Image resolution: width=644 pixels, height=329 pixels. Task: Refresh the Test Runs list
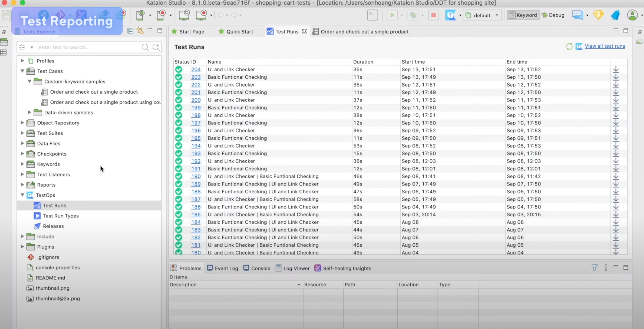coord(569,46)
